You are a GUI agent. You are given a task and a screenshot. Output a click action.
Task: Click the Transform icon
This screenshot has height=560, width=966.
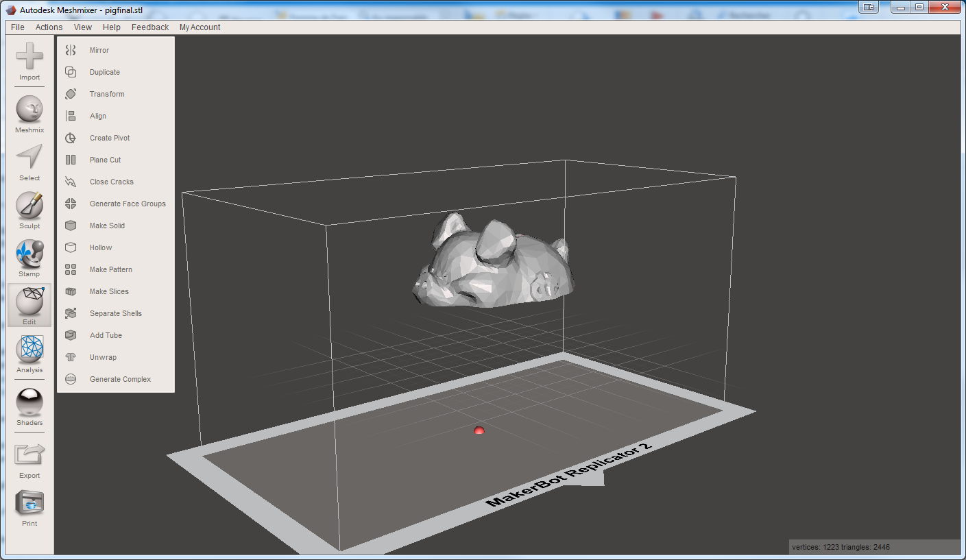click(71, 94)
